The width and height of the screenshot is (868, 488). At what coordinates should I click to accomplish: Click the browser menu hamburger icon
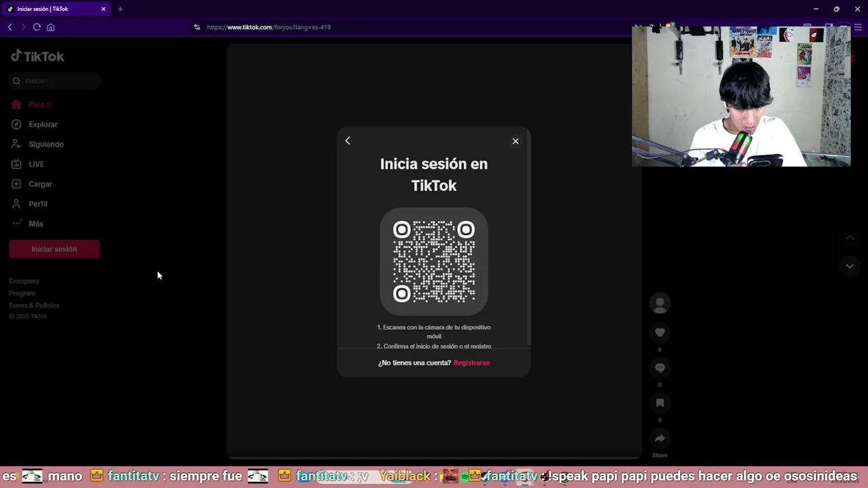858,27
